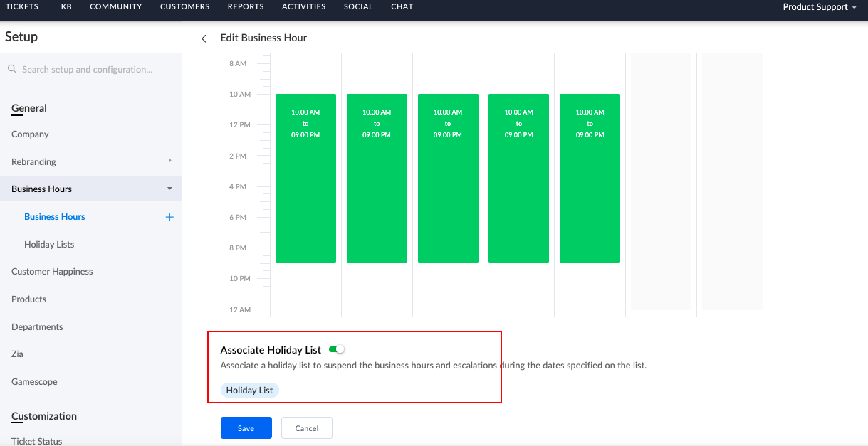
Task: Expand the Rebranding submenu arrow
Action: click(169, 161)
